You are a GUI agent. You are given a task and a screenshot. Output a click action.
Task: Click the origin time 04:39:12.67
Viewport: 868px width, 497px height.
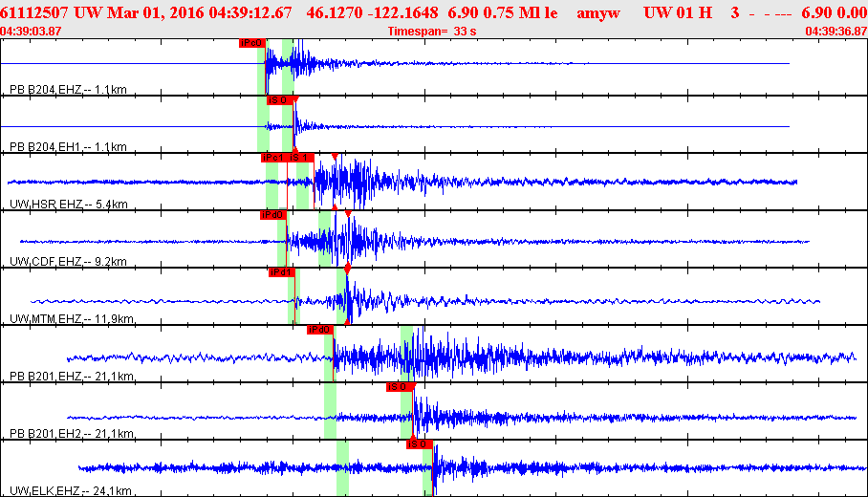250,12
